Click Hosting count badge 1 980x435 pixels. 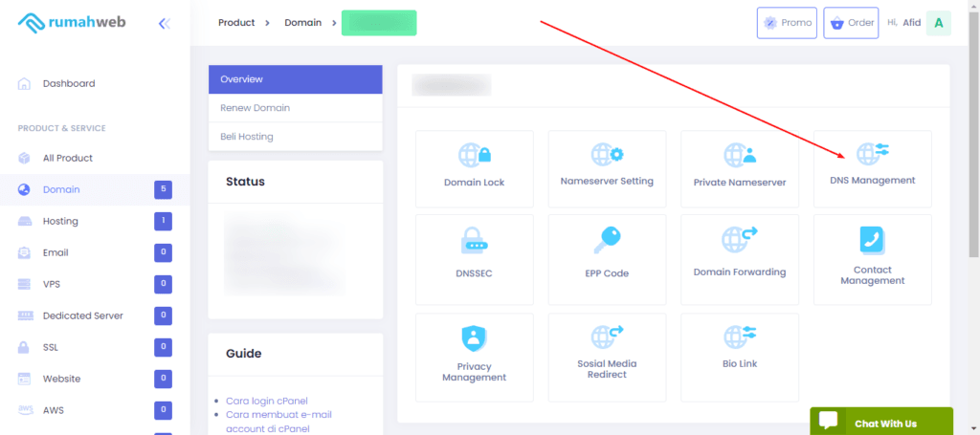[163, 221]
